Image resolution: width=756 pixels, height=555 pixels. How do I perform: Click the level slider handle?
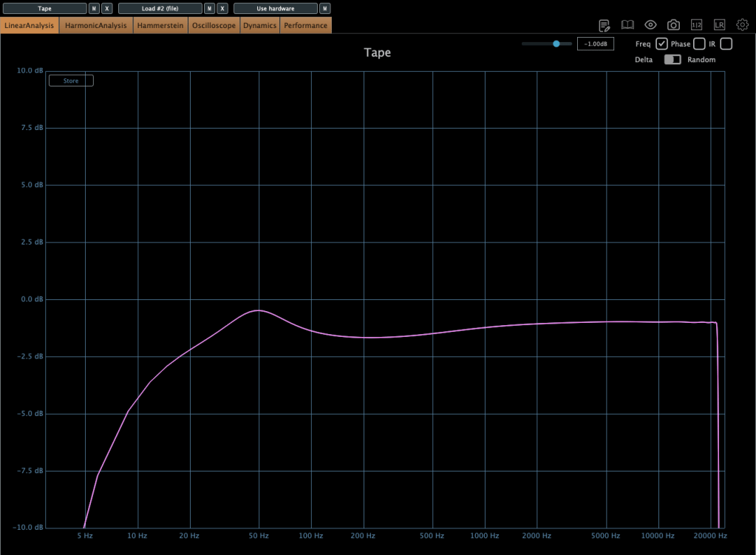[x=556, y=44]
